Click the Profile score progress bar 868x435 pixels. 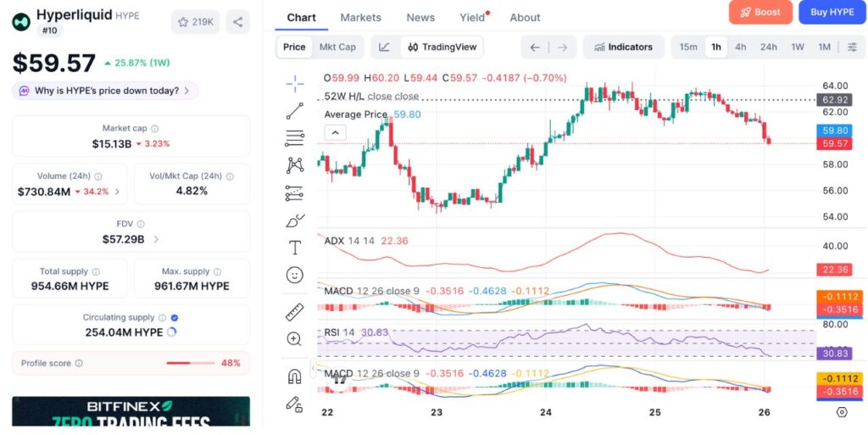pos(191,363)
